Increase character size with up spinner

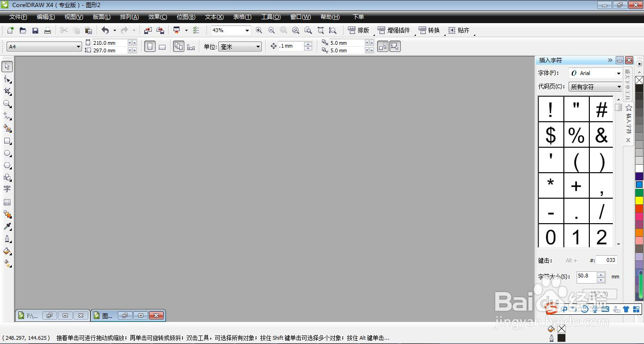point(601,274)
